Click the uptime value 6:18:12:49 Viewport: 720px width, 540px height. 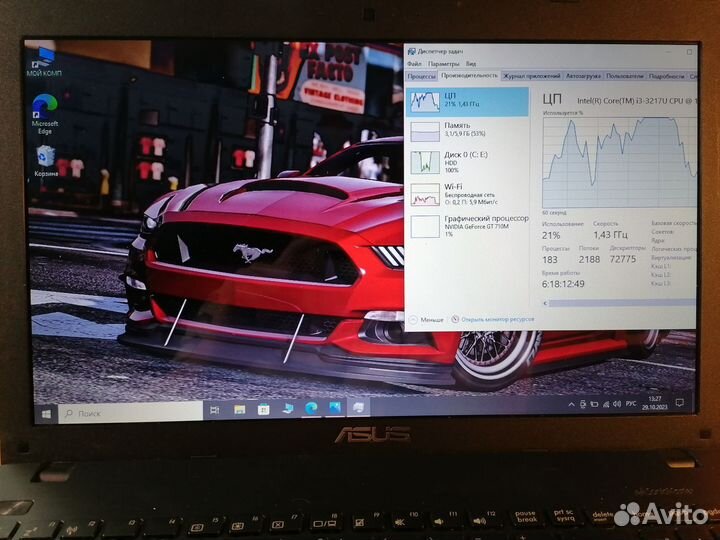[x=563, y=284]
